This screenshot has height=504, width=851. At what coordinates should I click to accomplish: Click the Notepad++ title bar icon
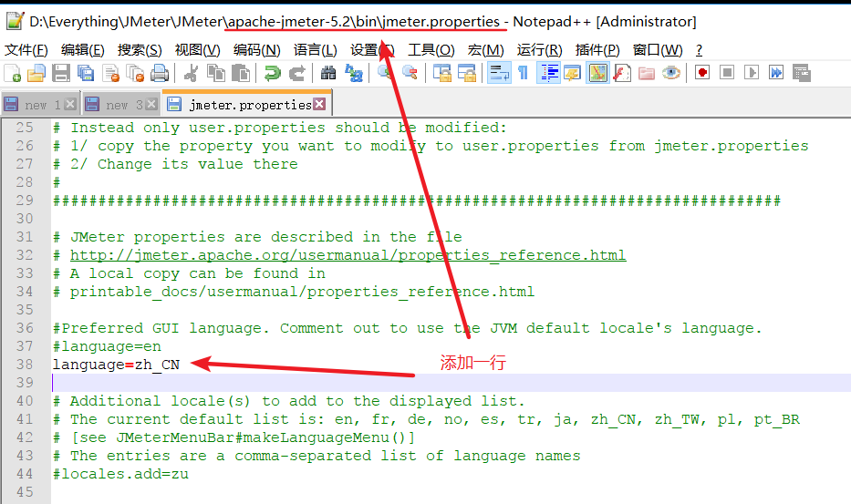(15, 21)
